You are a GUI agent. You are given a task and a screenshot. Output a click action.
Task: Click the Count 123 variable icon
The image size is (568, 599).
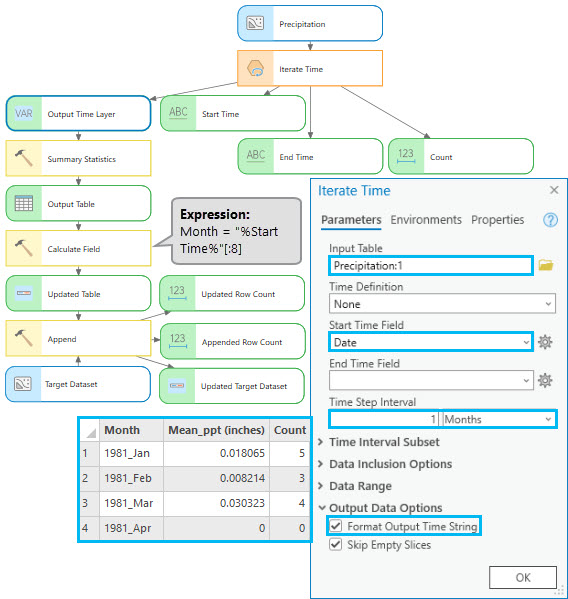[406, 156]
